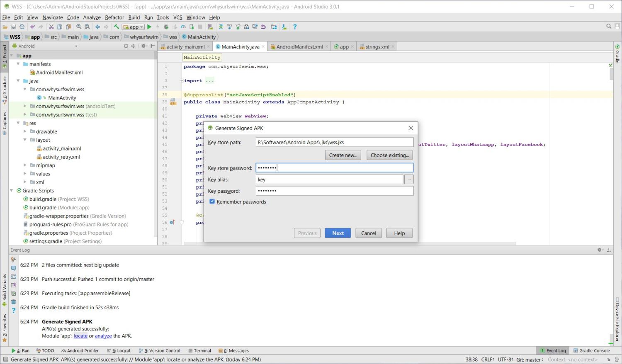Click the Sync Project with Gradle icon
622x364 pixels.
(221, 27)
